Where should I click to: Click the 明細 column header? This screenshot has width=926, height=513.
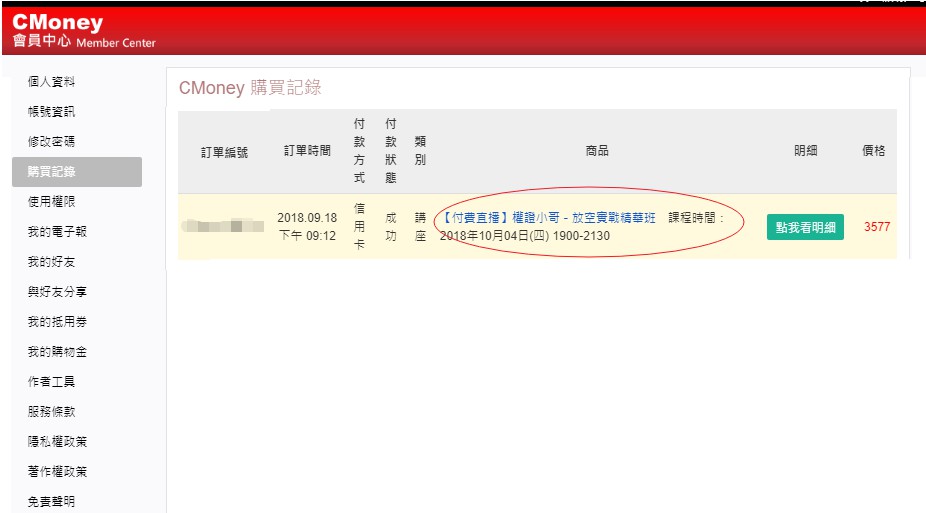(806, 151)
